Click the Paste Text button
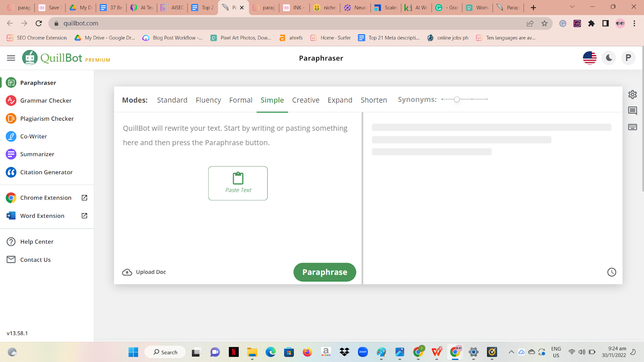Image resolution: width=644 pixels, height=362 pixels. (x=238, y=183)
